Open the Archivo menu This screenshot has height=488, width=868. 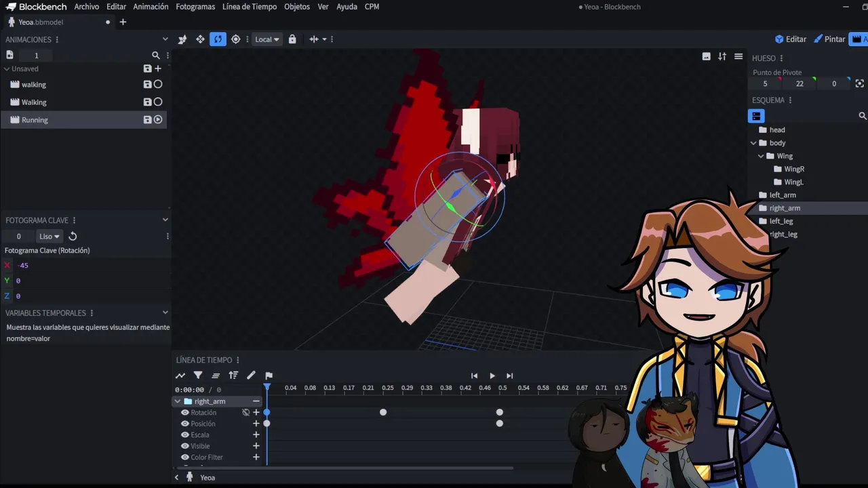tap(86, 7)
